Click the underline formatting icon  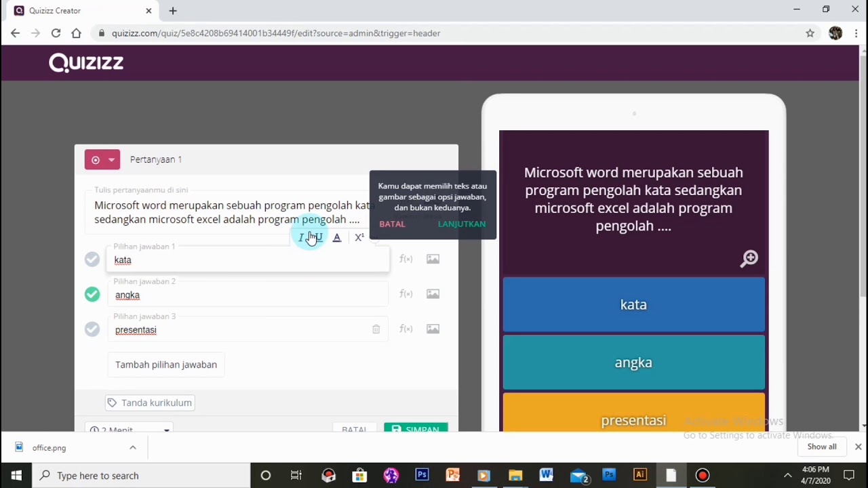tap(319, 237)
